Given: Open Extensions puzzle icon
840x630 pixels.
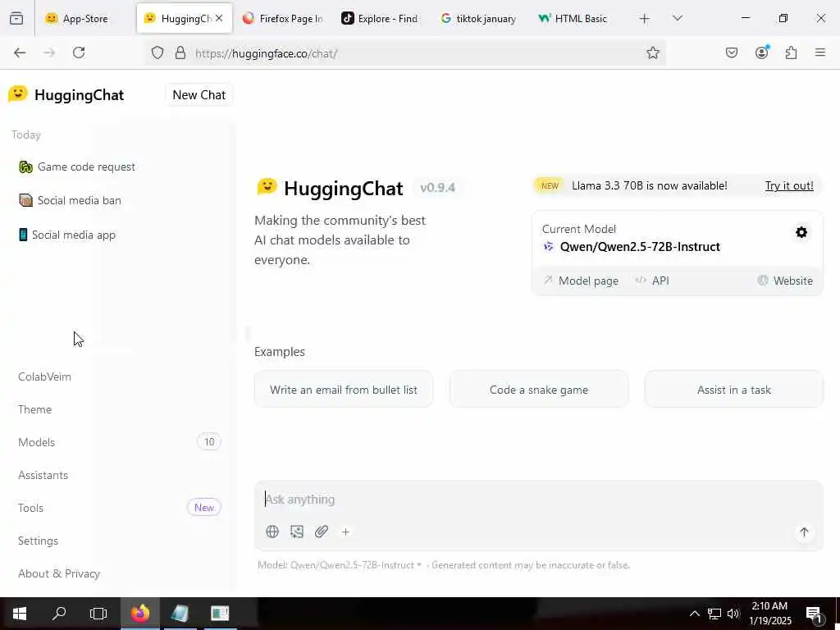Looking at the screenshot, I should coord(791,52).
